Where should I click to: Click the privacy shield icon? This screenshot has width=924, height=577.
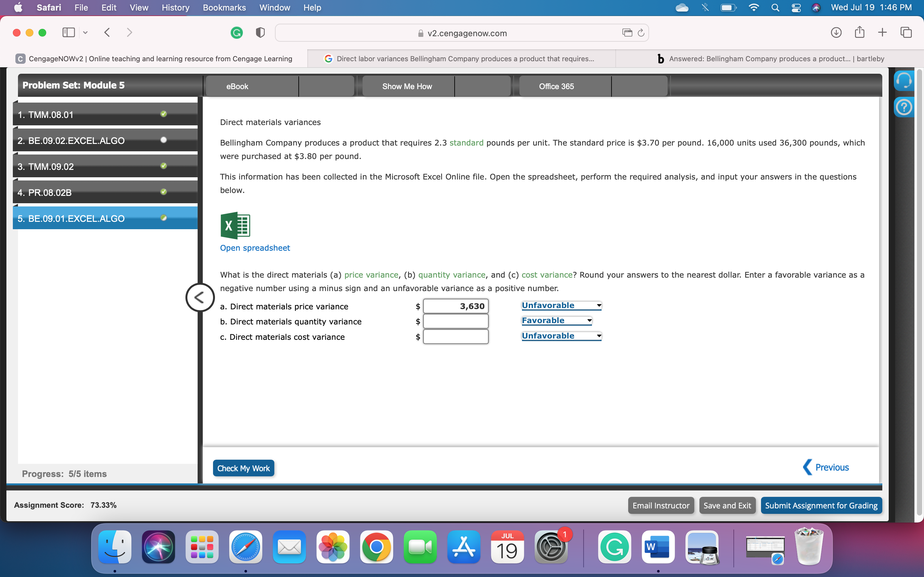tap(260, 33)
